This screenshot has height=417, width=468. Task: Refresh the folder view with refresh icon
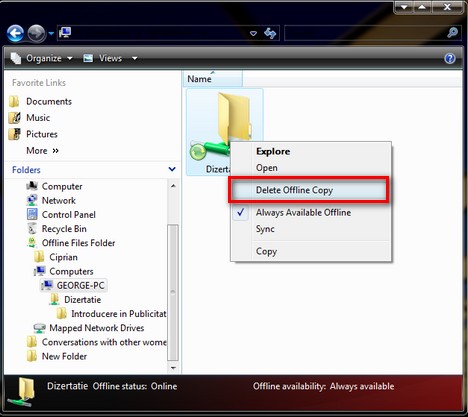270,33
